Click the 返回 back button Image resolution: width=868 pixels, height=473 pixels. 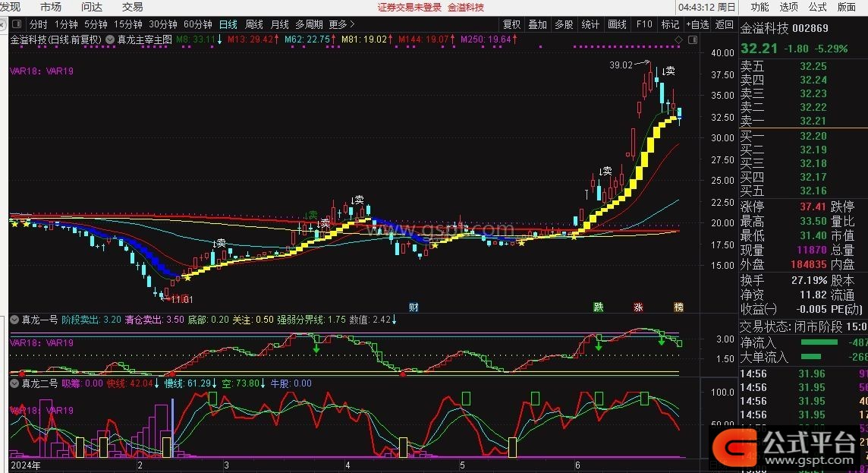click(724, 24)
